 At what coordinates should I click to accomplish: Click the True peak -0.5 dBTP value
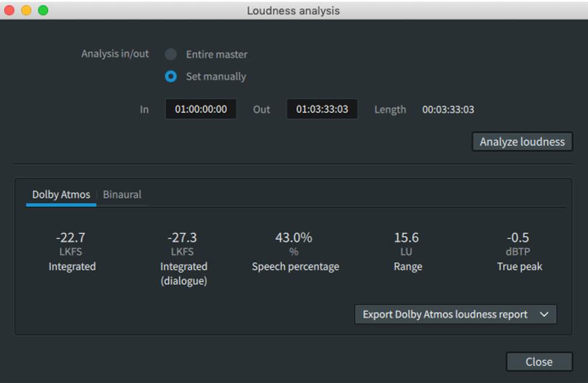(x=518, y=238)
